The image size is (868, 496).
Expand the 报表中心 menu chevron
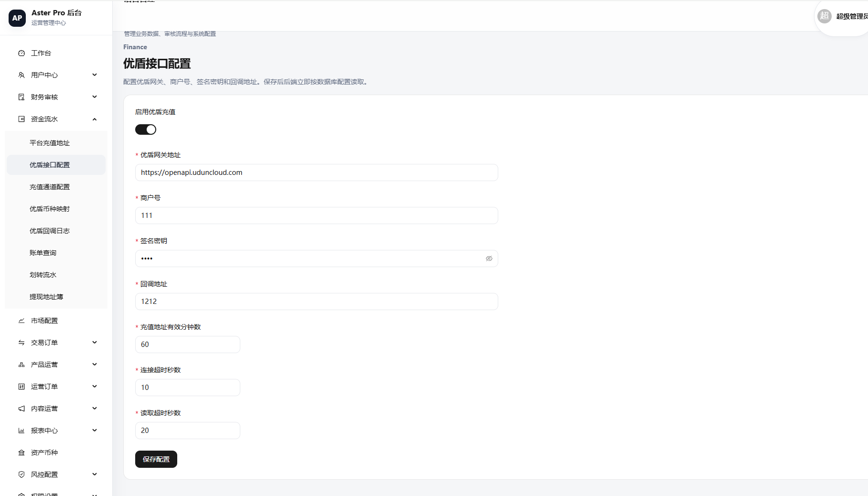[95, 430]
